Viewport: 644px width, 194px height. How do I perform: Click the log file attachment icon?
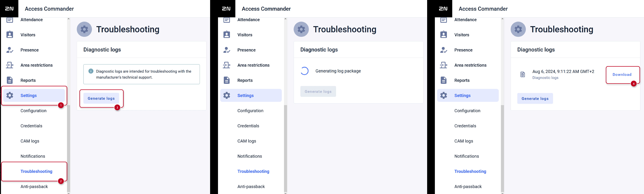523,74
